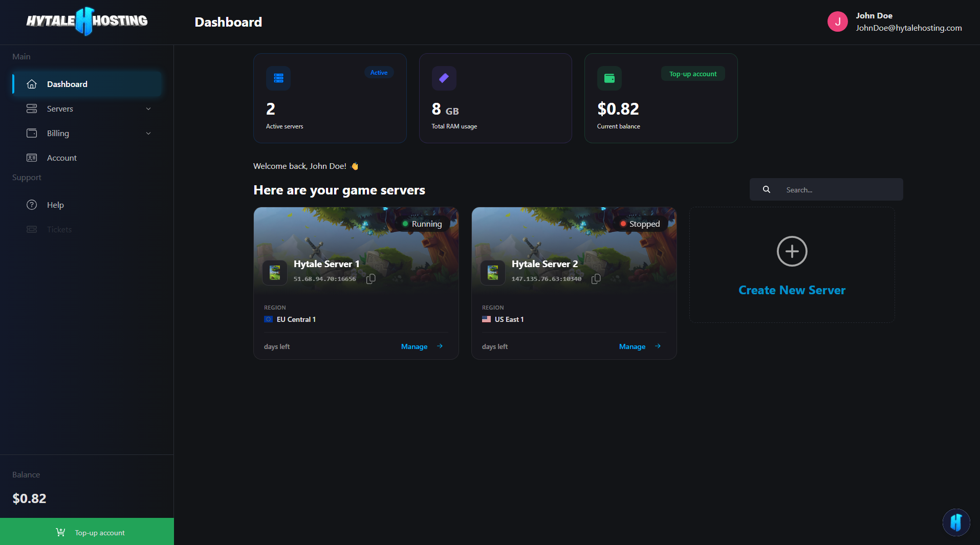980x545 pixels.
Task: Click the Hytale Hosting logo
Action: coord(87,21)
